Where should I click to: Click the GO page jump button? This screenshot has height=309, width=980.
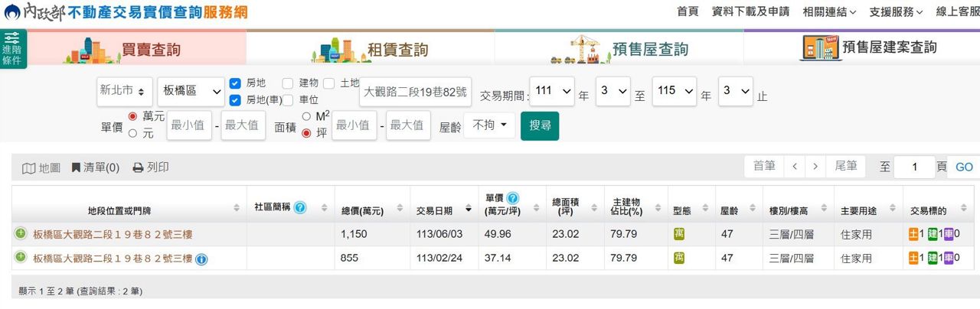pyautogui.click(x=964, y=168)
